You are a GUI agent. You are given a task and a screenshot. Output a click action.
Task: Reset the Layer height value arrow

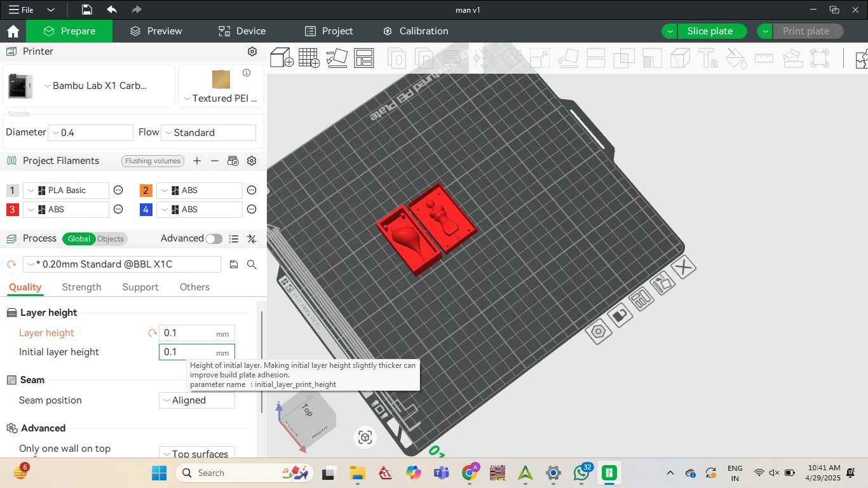click(152, 333)
